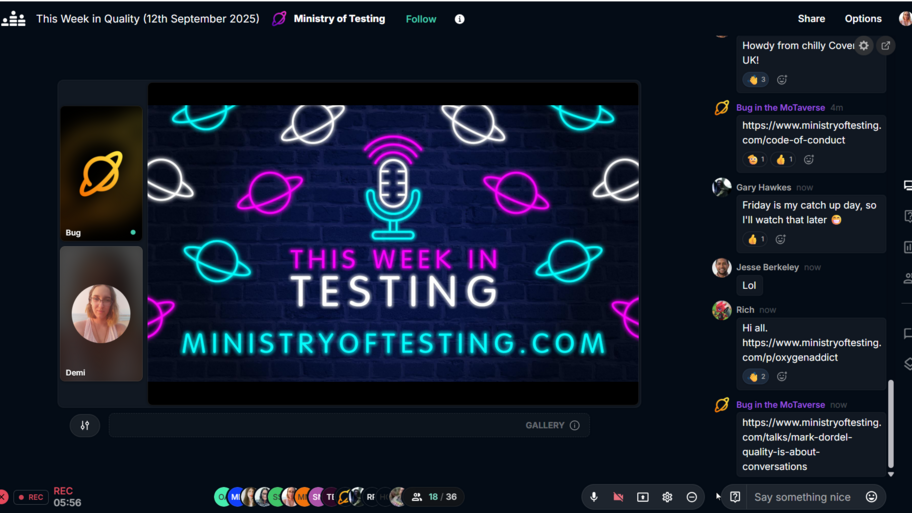
Task: Click the info icon next to Follow
Action: point(460,19)
